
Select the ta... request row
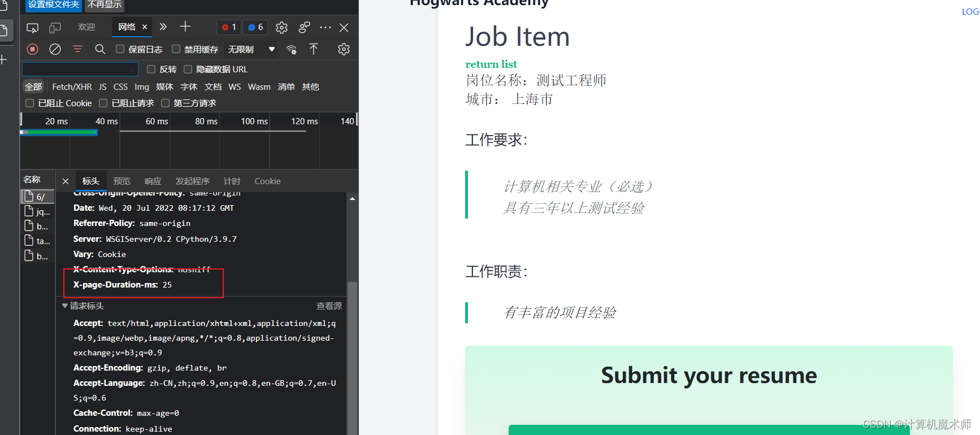coord(37,241)
